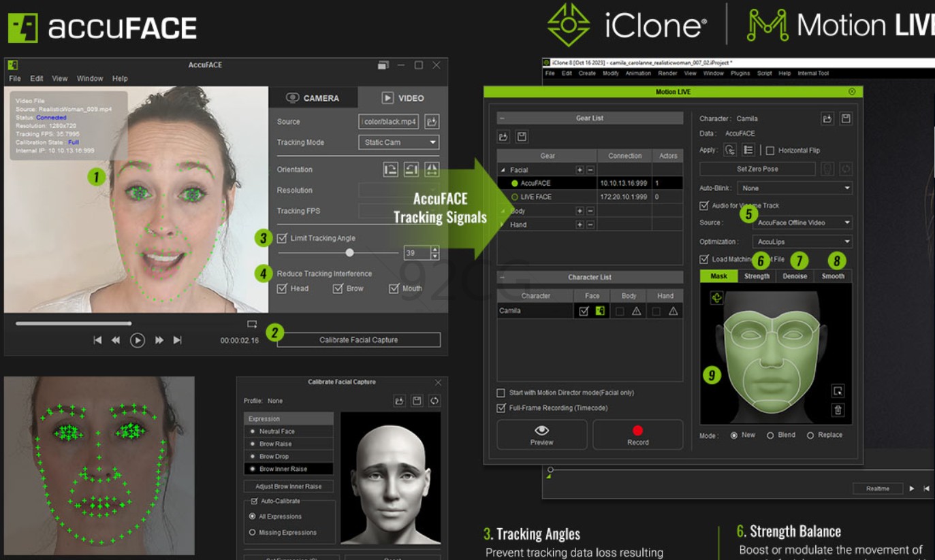
Task: Open the Auto-Blink dropdown
Action: tap(795, 188)
